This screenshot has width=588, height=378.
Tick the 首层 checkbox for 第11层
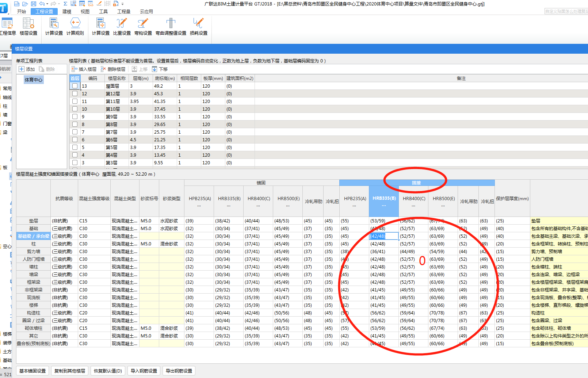coord(75,101)
